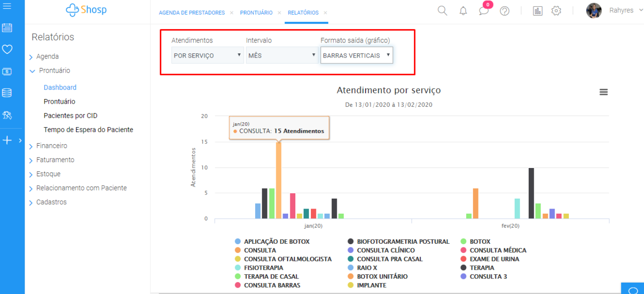Open the Intervalo MÊS dropdown
Screen dimensions: 644x294
[282, 55]
